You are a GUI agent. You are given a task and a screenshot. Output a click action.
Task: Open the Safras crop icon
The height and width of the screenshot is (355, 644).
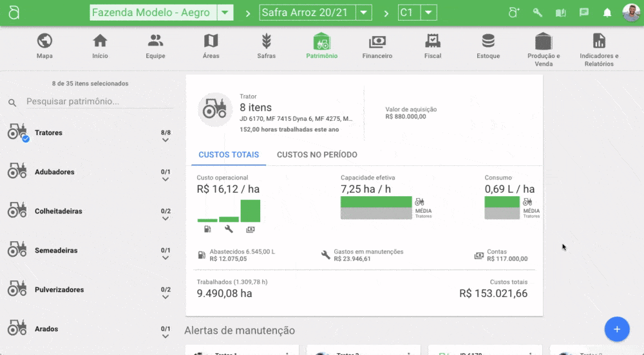(266, 42)
